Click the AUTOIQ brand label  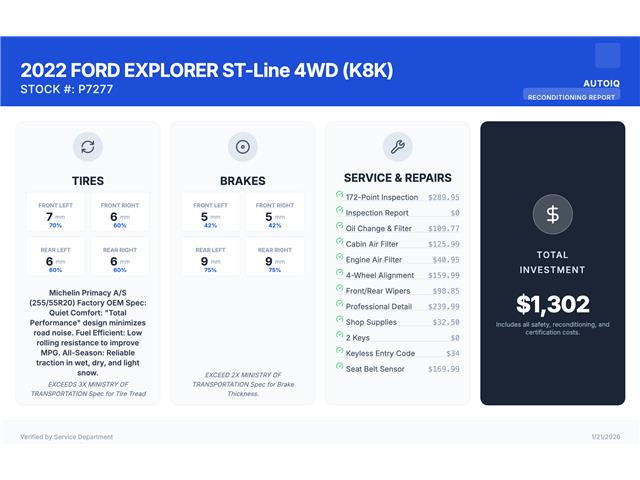tap(602, 83)
